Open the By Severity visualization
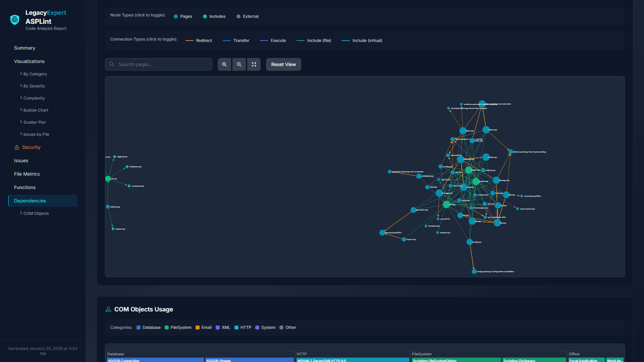 [34, 86]
